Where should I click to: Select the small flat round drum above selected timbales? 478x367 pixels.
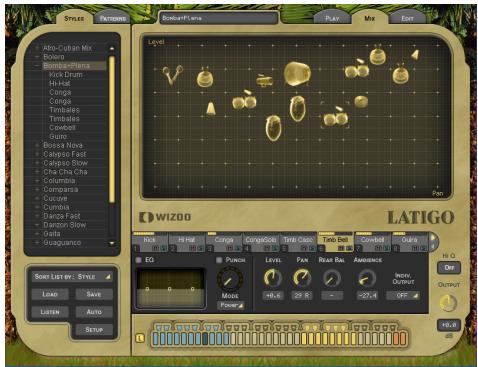(x=361, y=101)
